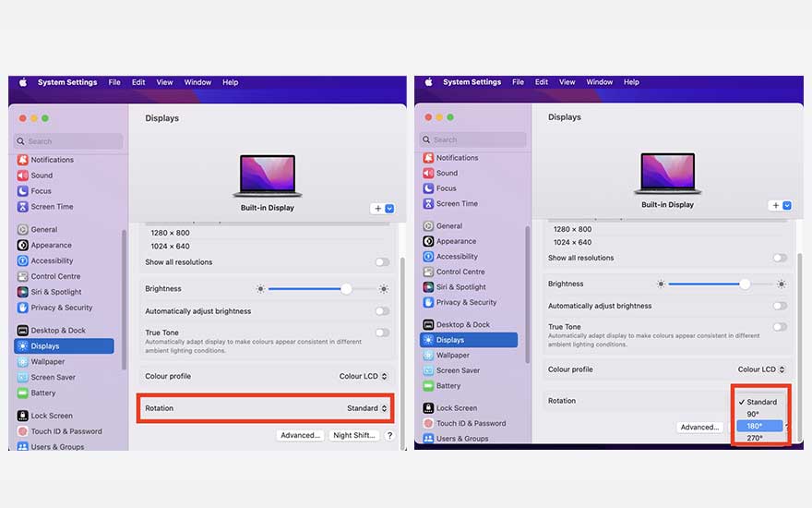Enable Automatically adjust brightness in right window
The image size is (812, 508).
(780, 306)
